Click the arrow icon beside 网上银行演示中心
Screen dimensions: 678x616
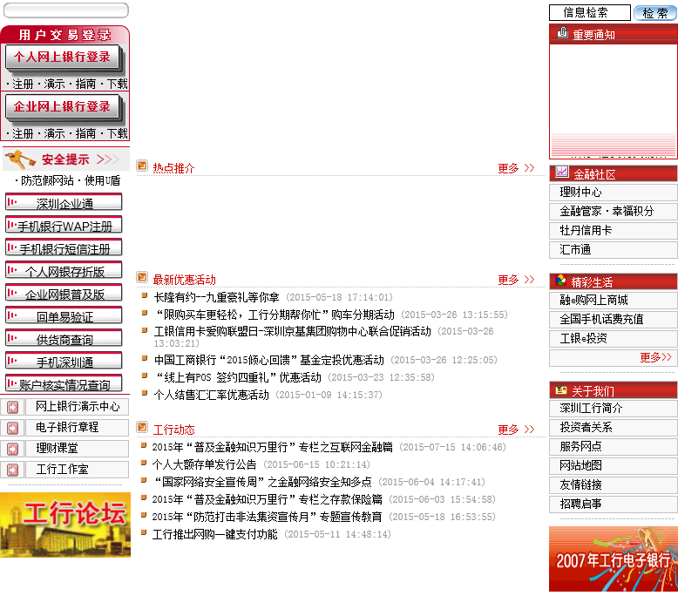pyautogui.click(x=12, y=407)
